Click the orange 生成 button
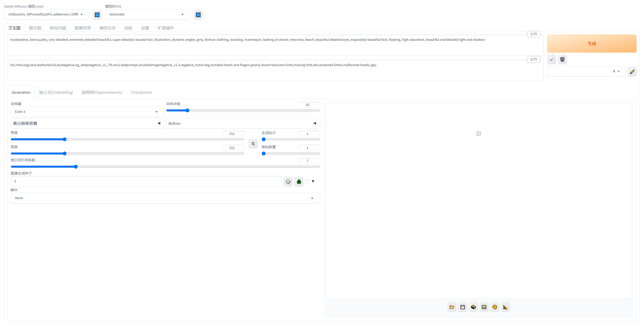Image resolution: width=644 pixels, height=327 pixels. [592, 44]
